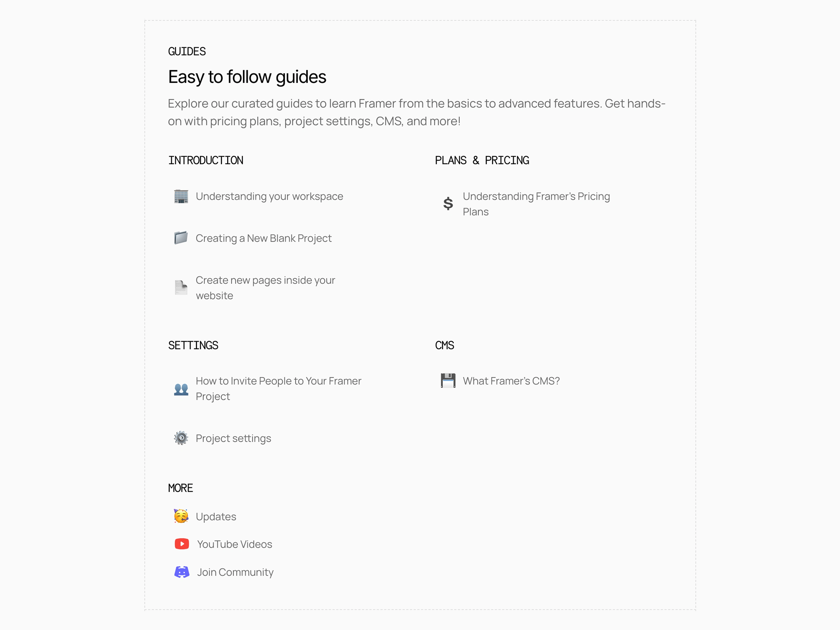
Task: Open Understanding Framer's Pricing Plans link
Action: pos(536,204)
